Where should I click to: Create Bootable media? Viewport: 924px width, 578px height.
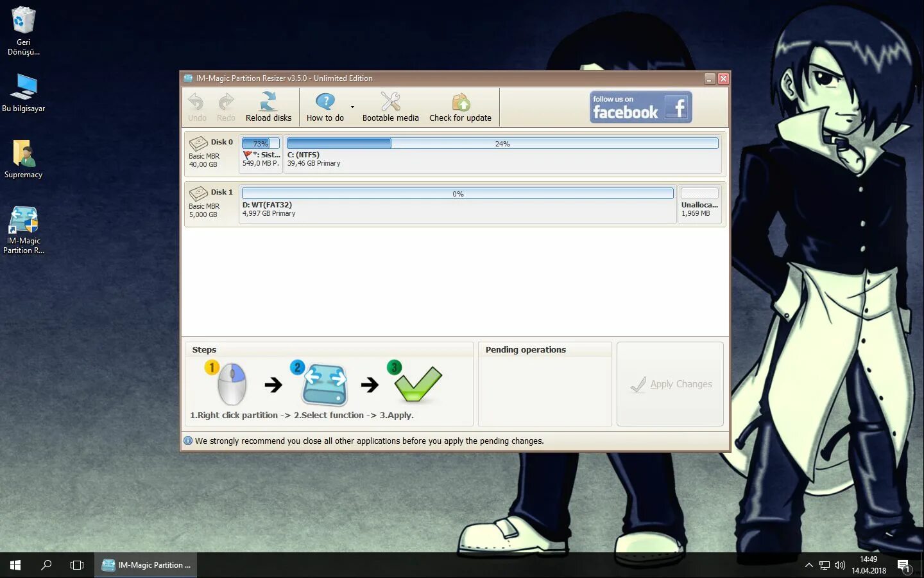pyautogui.click(x=390, y=107)
